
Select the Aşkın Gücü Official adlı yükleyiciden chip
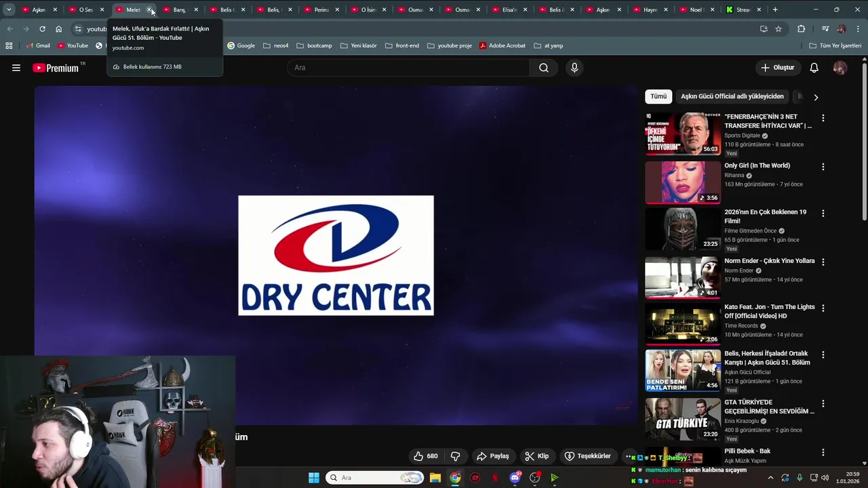click(732, 96)
